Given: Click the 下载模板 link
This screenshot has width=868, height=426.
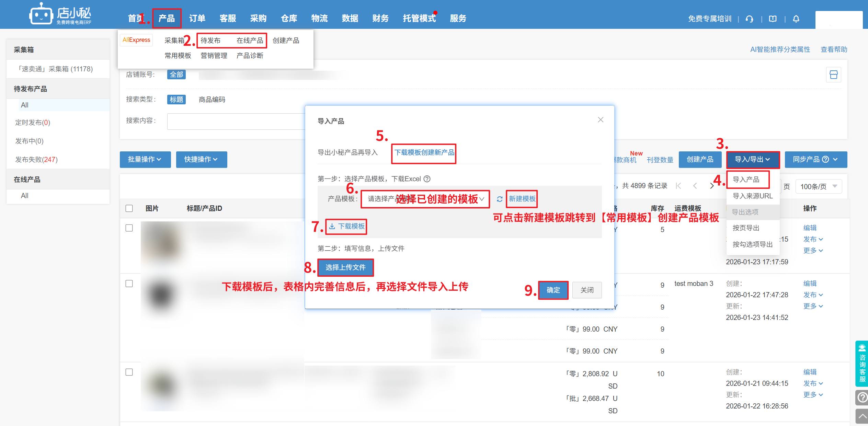Looking at the screenshot, I should [347, 227].
